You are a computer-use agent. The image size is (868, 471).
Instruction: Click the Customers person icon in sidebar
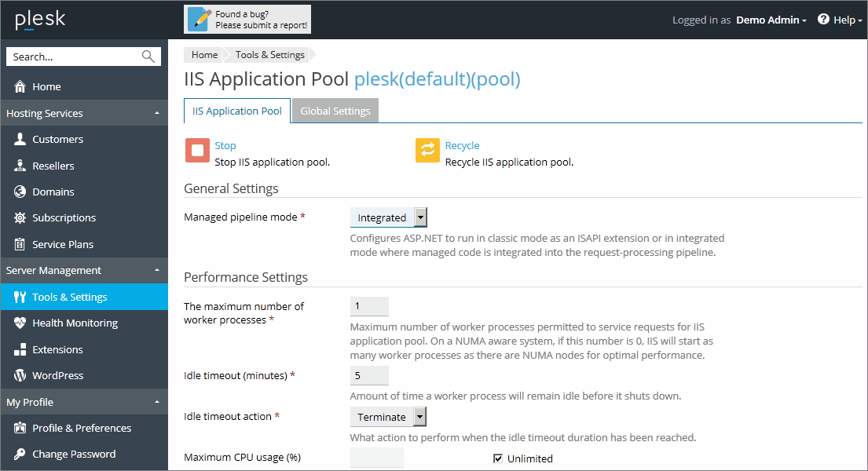click(20, 140)
